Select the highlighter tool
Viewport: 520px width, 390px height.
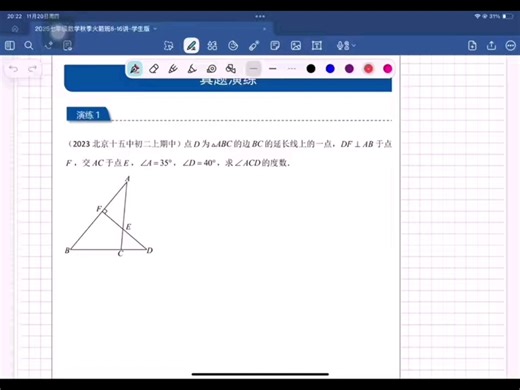[173, 69]
